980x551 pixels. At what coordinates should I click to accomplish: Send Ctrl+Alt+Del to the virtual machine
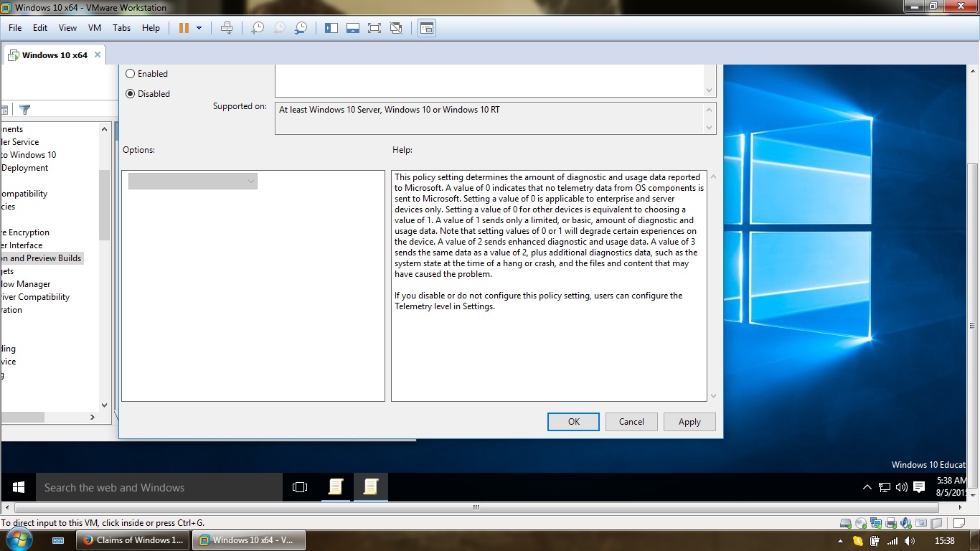pos(227,28)
